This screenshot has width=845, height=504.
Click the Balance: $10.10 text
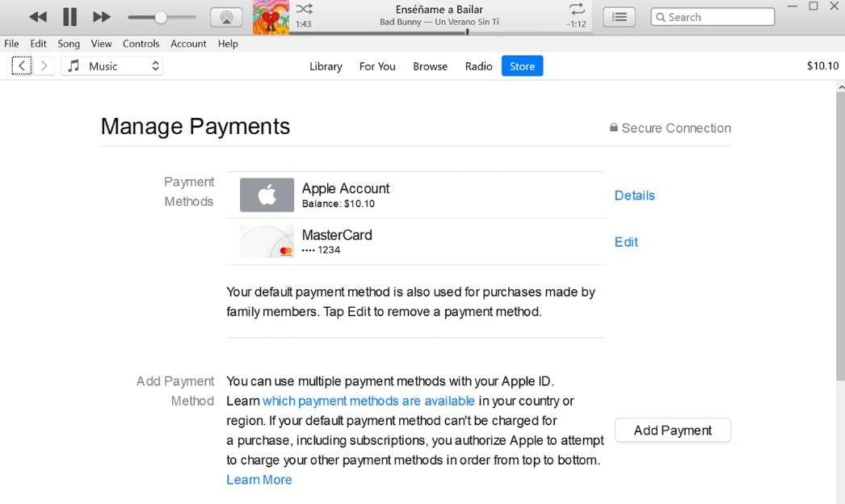click(x=338, y=204)
